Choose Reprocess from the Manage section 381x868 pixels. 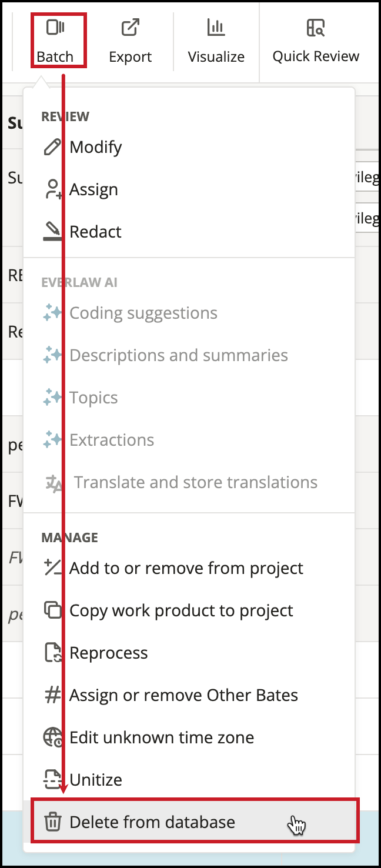[109, 653]
